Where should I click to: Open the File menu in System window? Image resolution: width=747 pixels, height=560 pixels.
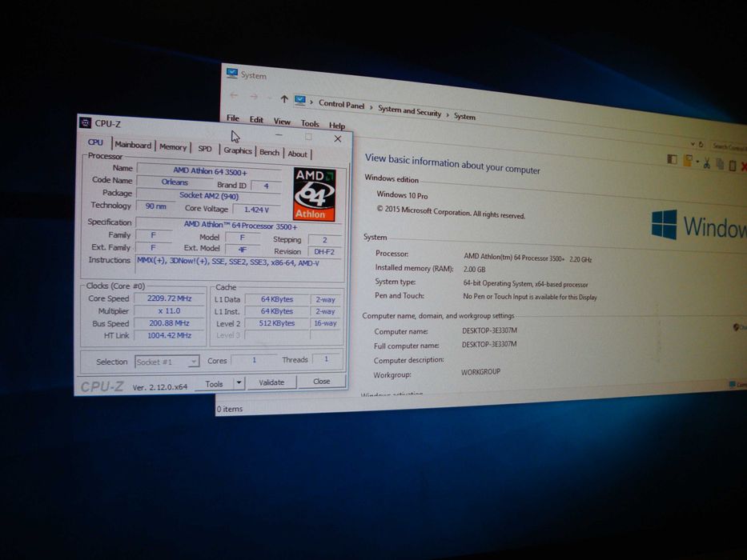tap(233, 118)
